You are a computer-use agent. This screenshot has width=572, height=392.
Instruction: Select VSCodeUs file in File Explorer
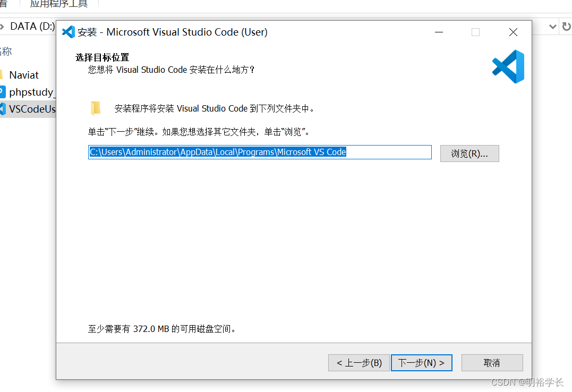pos(28,109)
